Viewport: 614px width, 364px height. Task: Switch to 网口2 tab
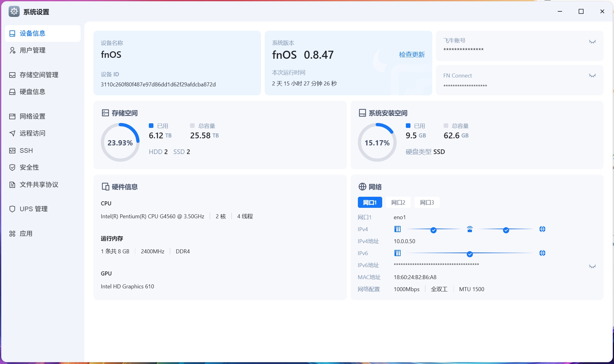[398, 203]
